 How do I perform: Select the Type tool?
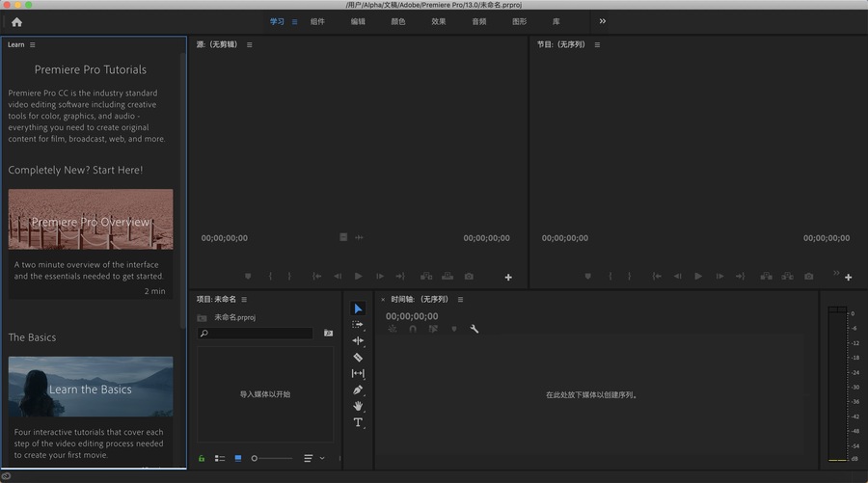pyautogui.click(x=358, y=422)
